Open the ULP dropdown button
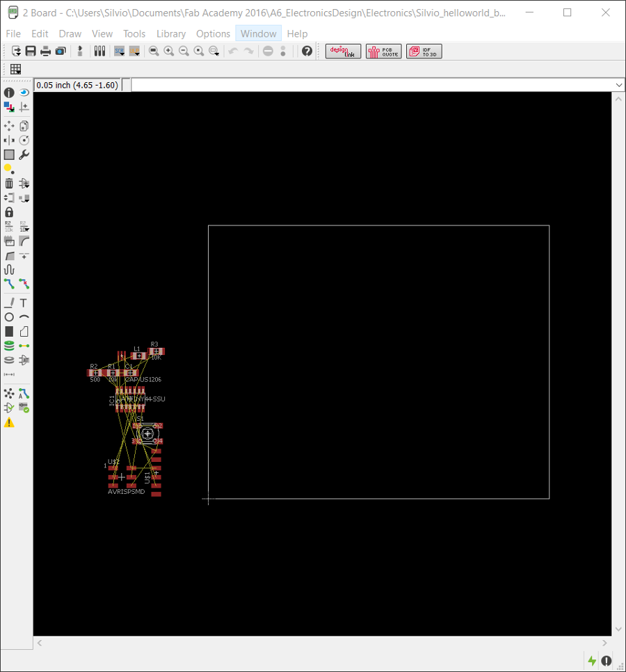 [134, 51]
